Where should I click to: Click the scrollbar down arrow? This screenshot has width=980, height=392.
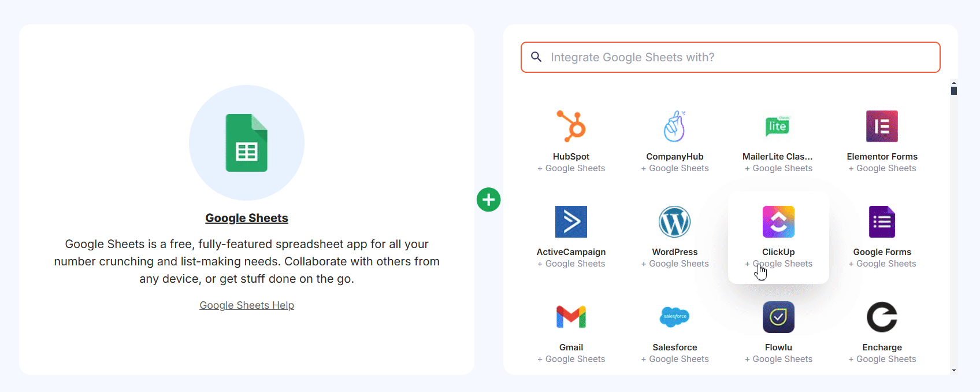pos(954,370)
